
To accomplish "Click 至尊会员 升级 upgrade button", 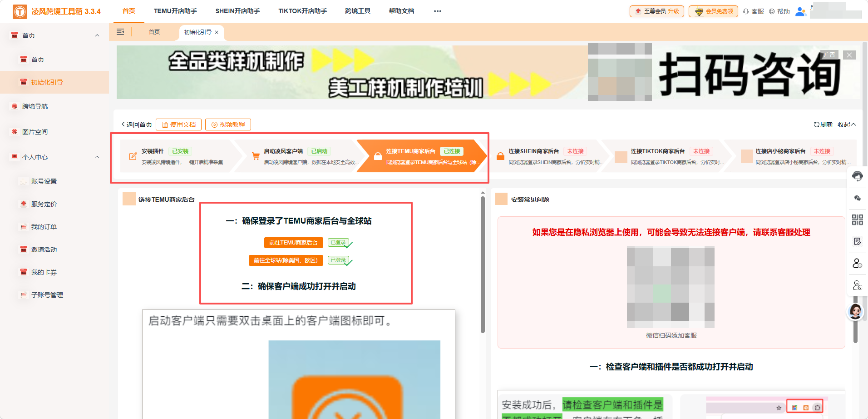I will [656, 11].
